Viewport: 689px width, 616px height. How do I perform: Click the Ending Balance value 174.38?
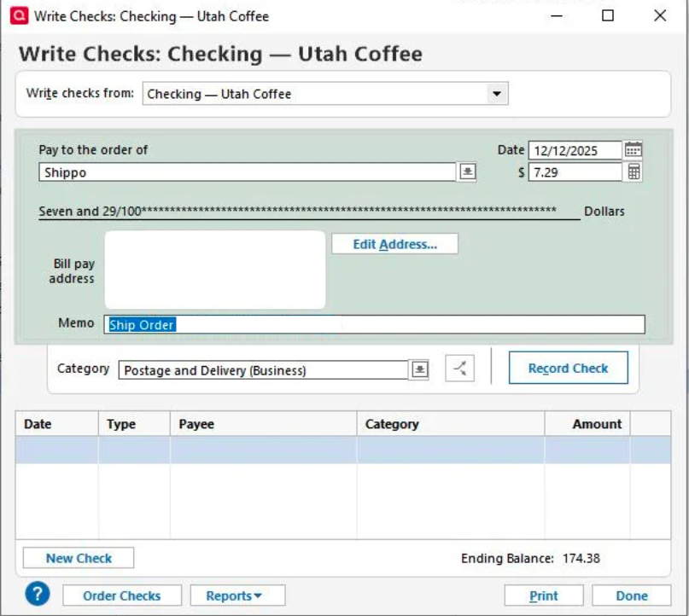pyautogui.click(x=581, y=558)
